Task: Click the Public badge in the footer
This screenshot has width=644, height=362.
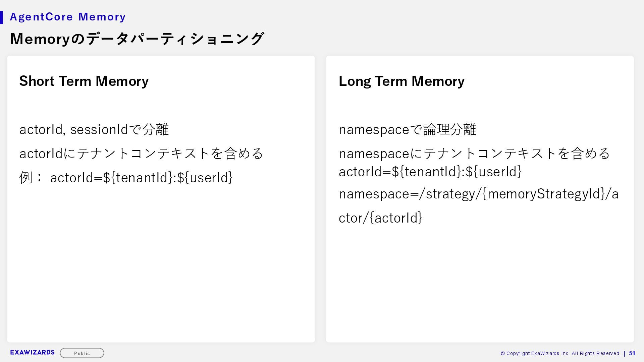Action: (x=82, y=353)
